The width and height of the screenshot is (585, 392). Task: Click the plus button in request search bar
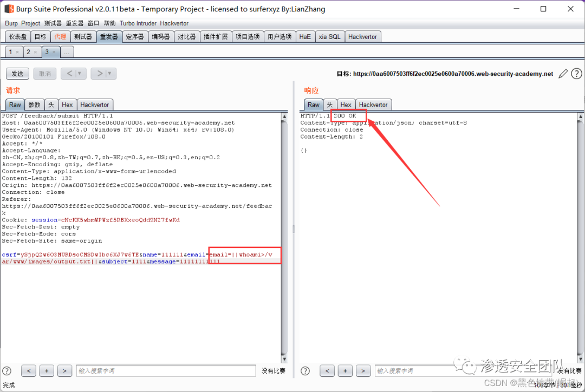47,371
